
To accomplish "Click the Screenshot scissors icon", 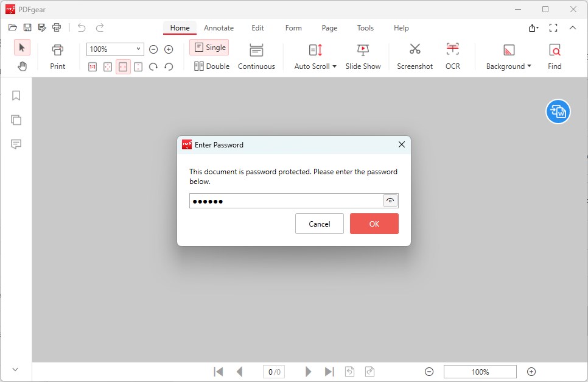I will pos(415,50).
